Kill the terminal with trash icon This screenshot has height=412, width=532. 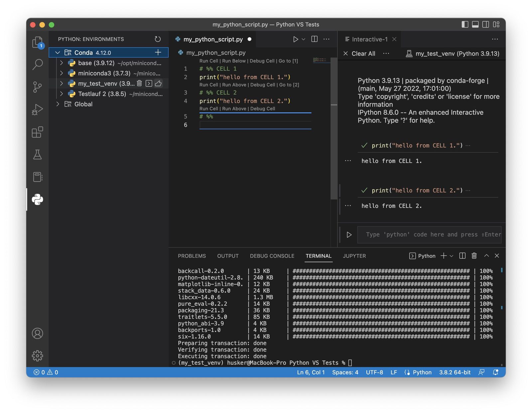point(474,256)
